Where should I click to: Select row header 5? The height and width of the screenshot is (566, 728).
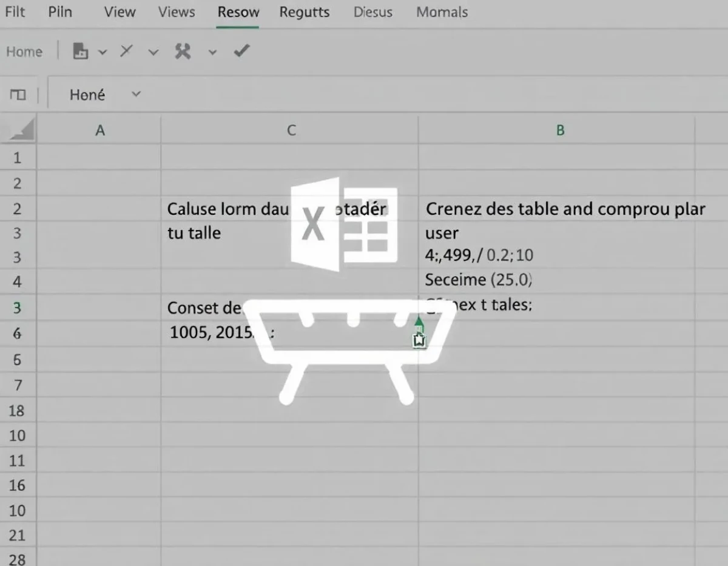click(17, 360)
